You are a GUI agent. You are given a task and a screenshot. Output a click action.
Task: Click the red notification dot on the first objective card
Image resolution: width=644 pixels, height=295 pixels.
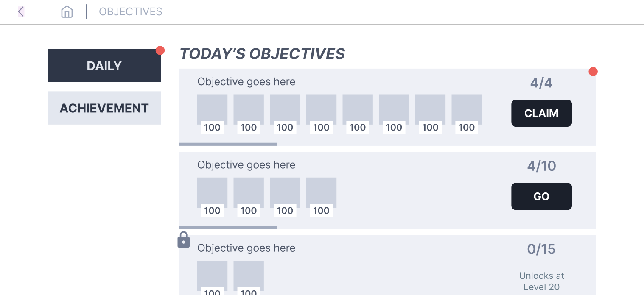click(x=593, y=72)
